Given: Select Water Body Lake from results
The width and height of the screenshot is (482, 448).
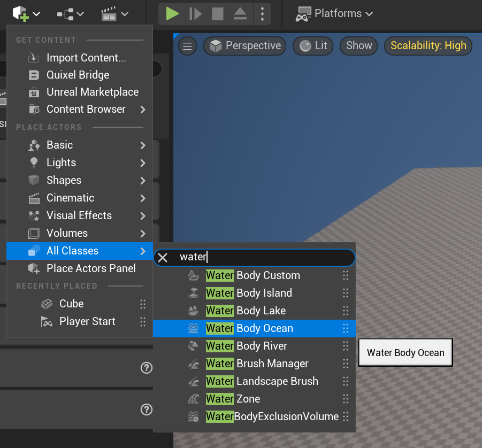Looking at the screenshot, I should [254, 311].
